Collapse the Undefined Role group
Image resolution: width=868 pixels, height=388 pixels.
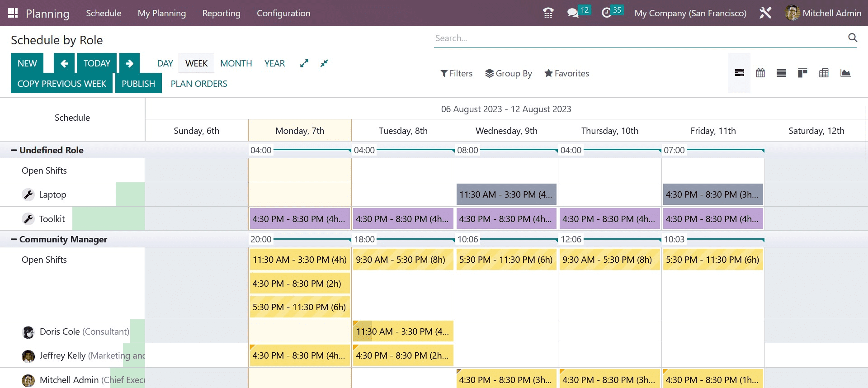(14, 150)
